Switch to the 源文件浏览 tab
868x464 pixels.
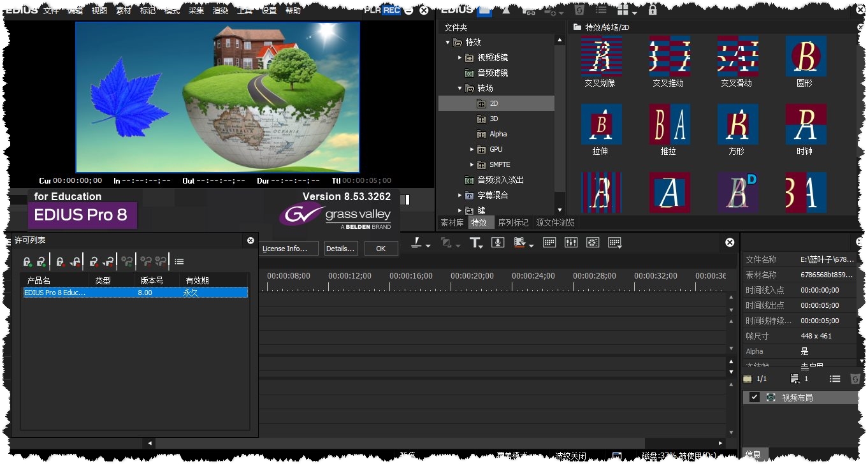[x=555, y=222]
